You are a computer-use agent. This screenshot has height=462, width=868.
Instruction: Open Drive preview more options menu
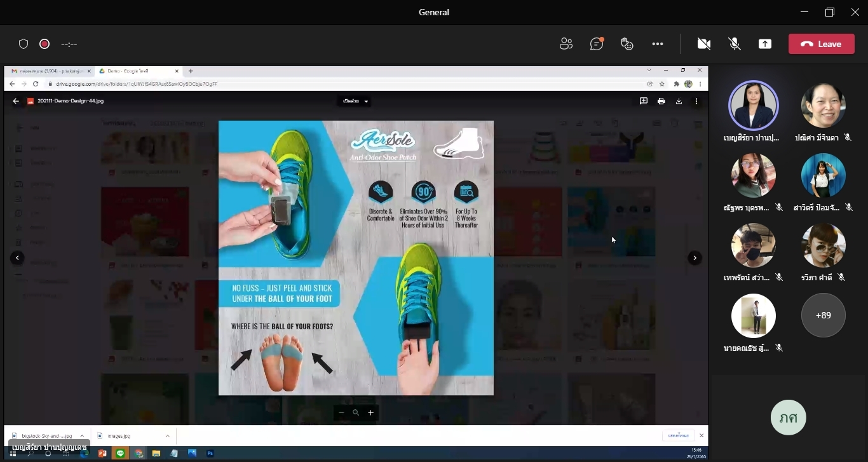click(x=696, y=101)
